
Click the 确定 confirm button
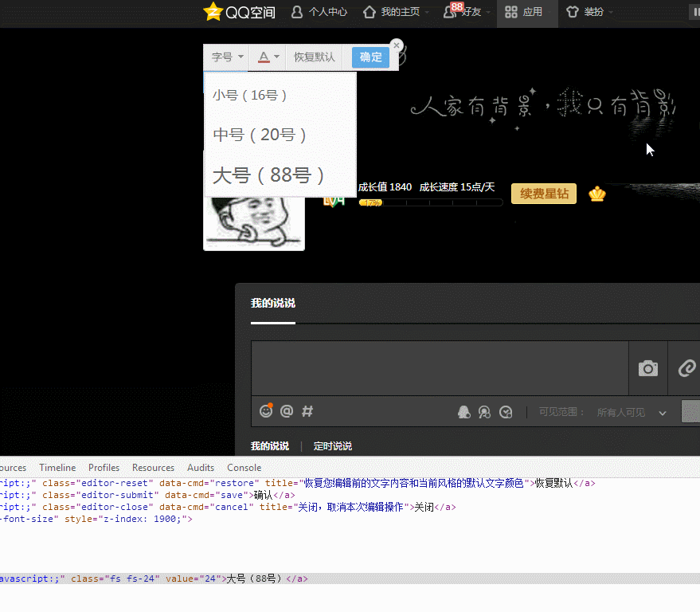370,57
